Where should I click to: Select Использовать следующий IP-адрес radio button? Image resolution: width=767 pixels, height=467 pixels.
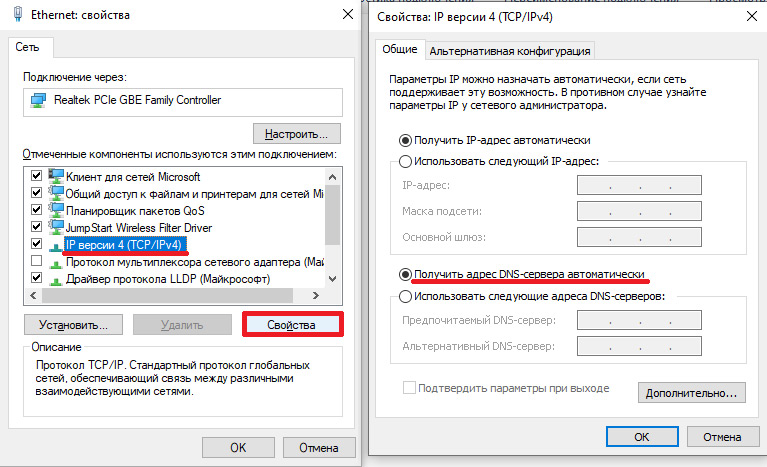click(405, 161)
